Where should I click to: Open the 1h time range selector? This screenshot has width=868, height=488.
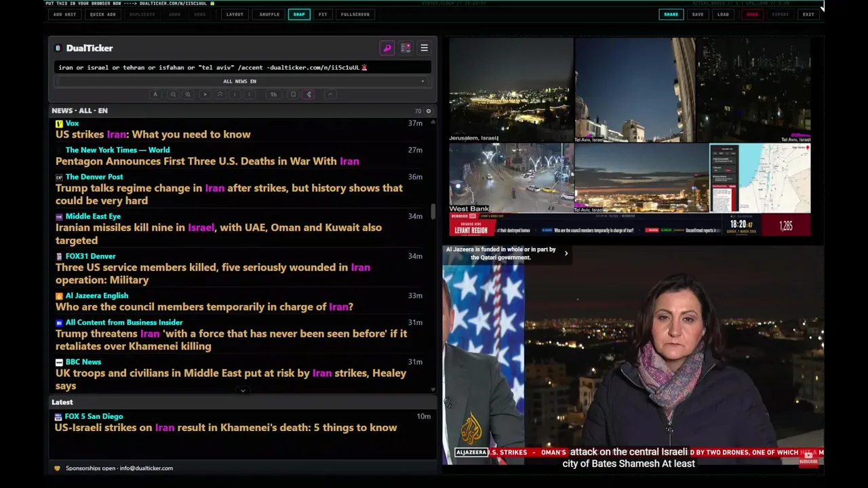point(273,95)
